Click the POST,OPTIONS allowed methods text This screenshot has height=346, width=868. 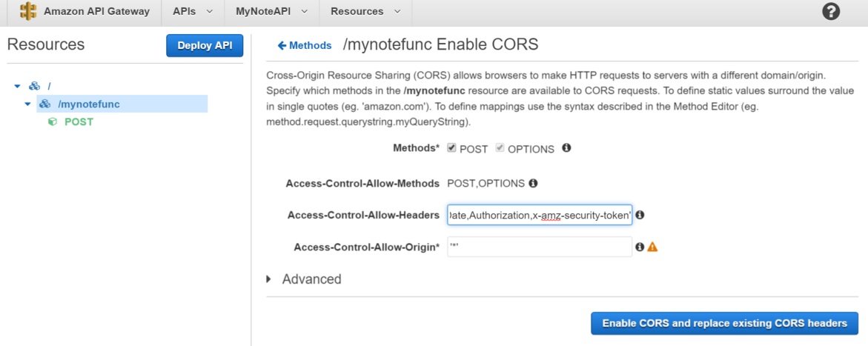(x=486, y=183)
